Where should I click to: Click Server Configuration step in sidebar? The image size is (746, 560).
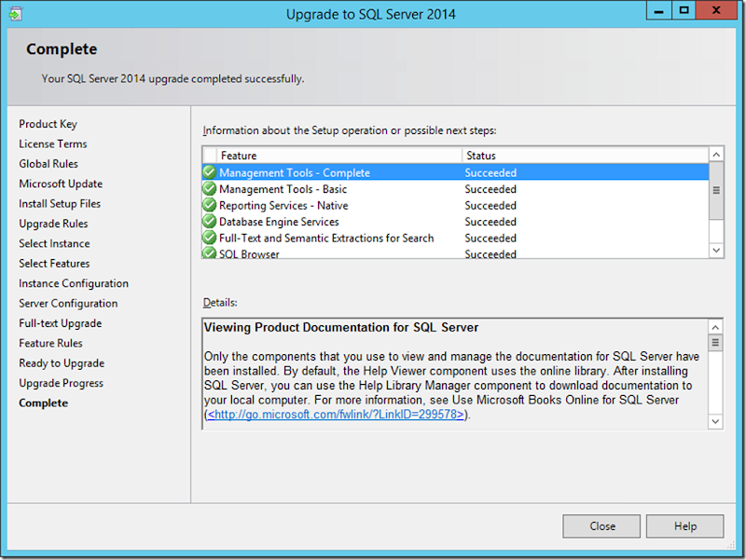(68, 303)
